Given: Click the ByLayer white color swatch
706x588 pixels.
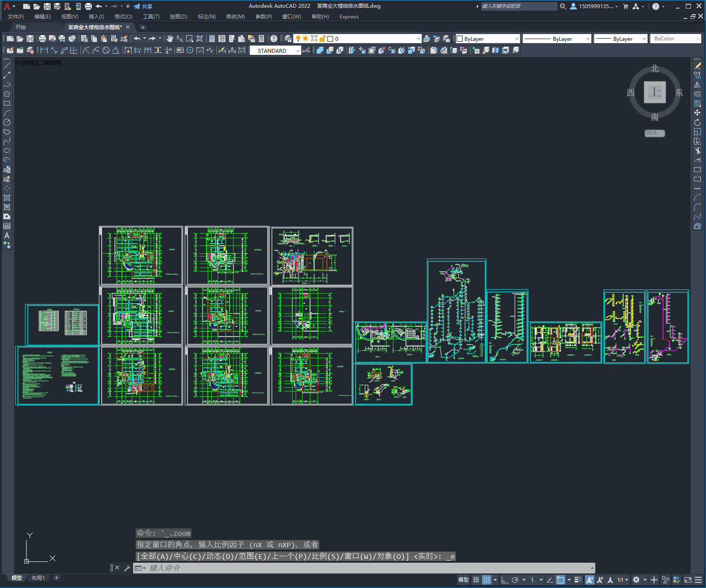Looking at the screenshot, I should point(460,39).
